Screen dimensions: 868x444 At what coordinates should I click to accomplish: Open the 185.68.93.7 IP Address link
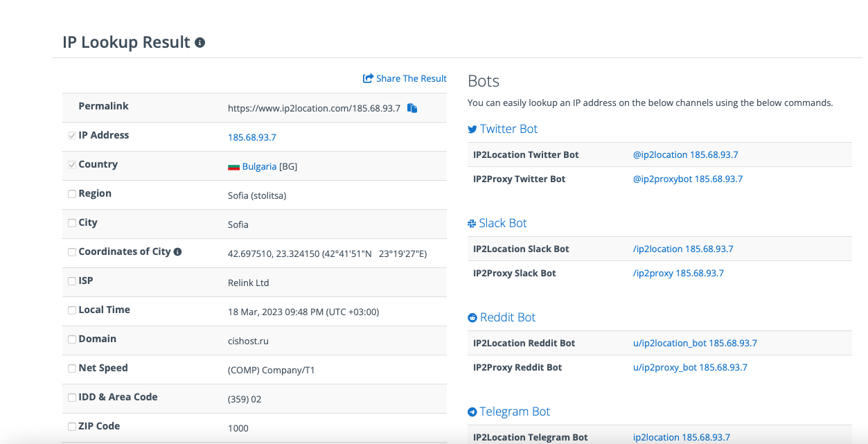251,137
